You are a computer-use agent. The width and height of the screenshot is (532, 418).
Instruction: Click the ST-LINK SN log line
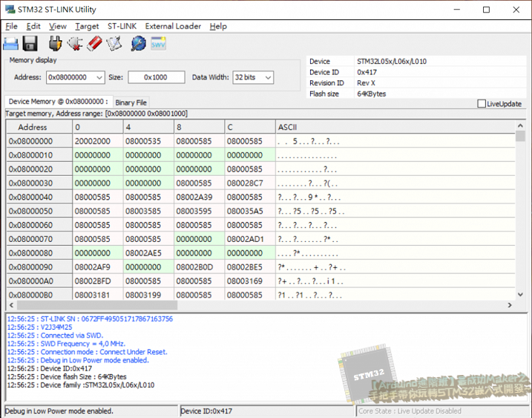click(90, 319)
